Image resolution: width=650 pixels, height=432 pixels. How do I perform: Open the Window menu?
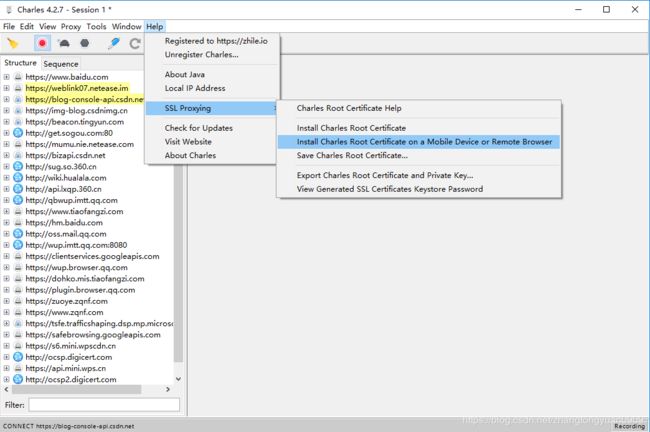pos(126,27)
